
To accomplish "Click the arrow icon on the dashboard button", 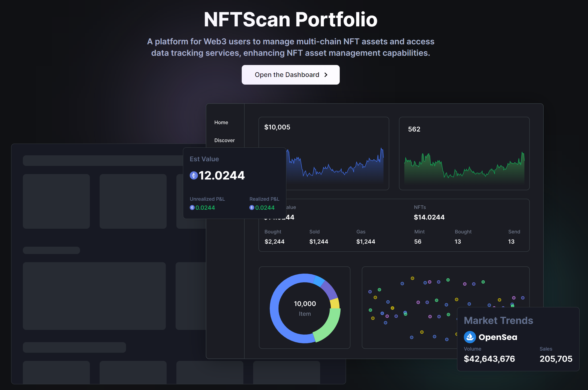I will (326, 75).
